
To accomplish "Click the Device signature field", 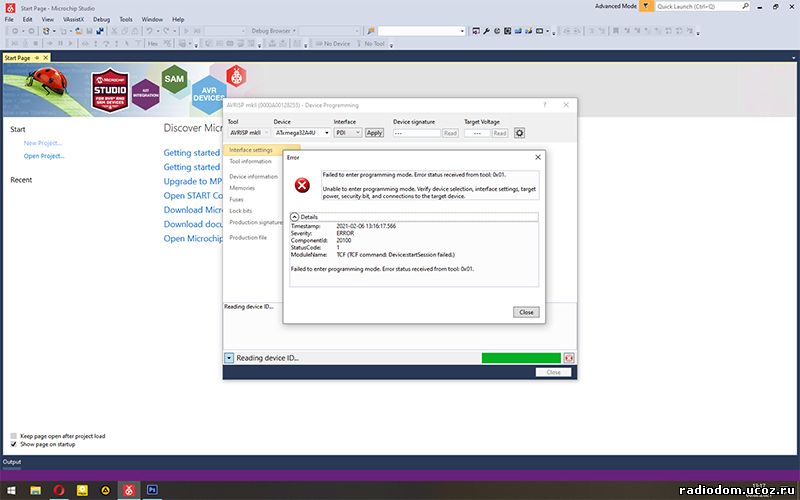I will (416, 133).
